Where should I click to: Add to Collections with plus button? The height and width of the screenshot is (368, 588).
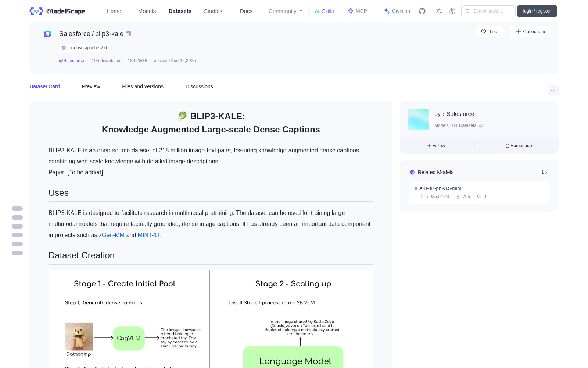pyautogui.click(x=531, y=32)
